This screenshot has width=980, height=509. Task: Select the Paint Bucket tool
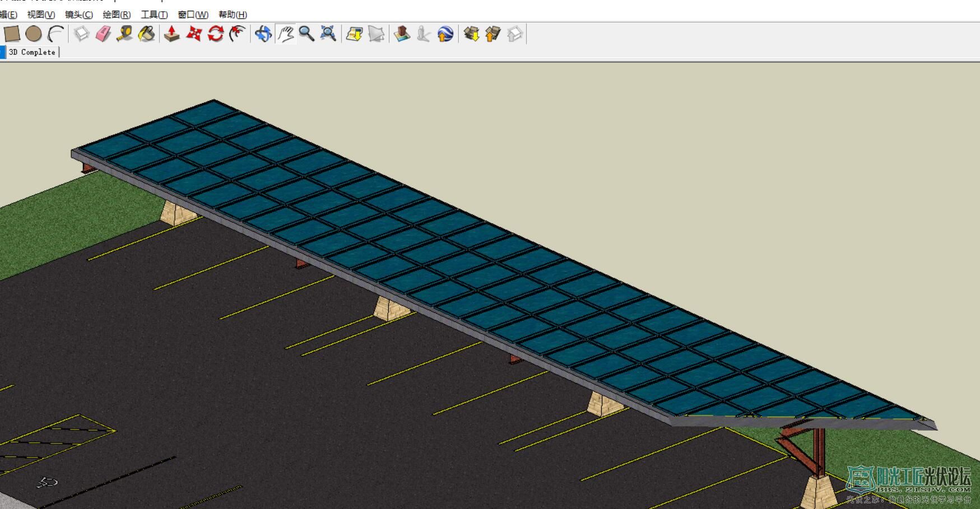click(x=146, y=34)
